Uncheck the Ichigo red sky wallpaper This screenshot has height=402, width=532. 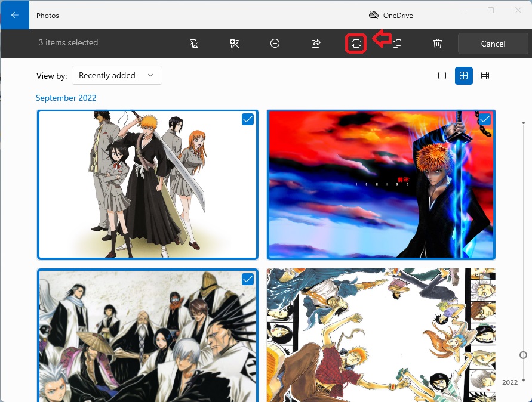(x=484, y=119)
